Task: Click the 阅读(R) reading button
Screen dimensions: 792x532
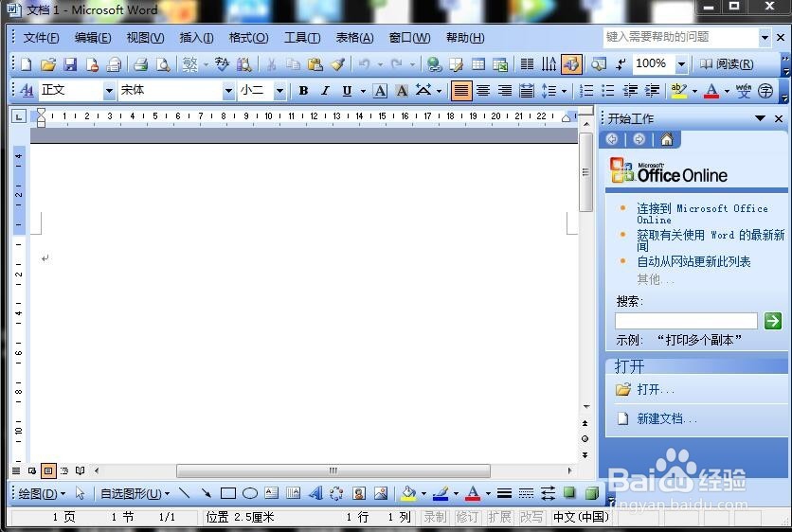Action: click(x=727, y=64)
